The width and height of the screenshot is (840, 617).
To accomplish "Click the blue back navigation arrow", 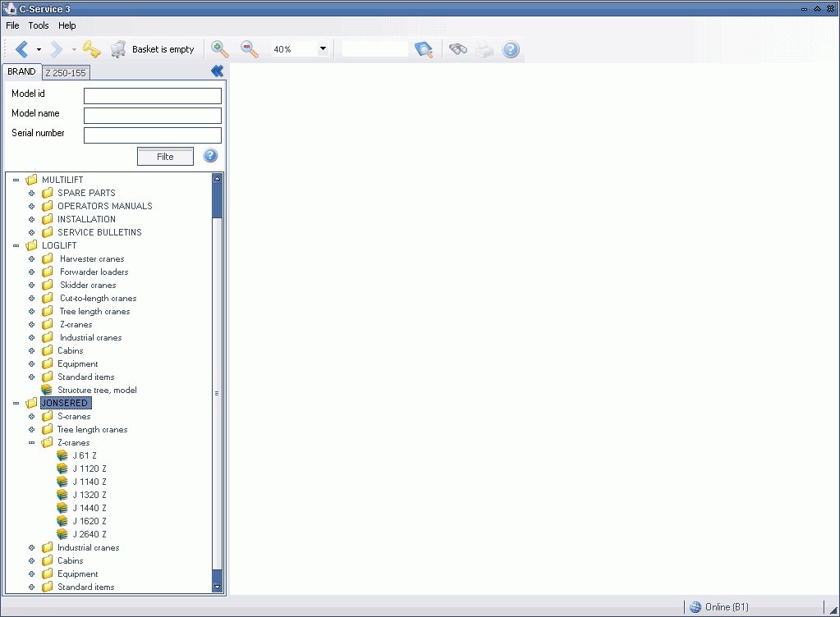I will click(x=22, y=49).
